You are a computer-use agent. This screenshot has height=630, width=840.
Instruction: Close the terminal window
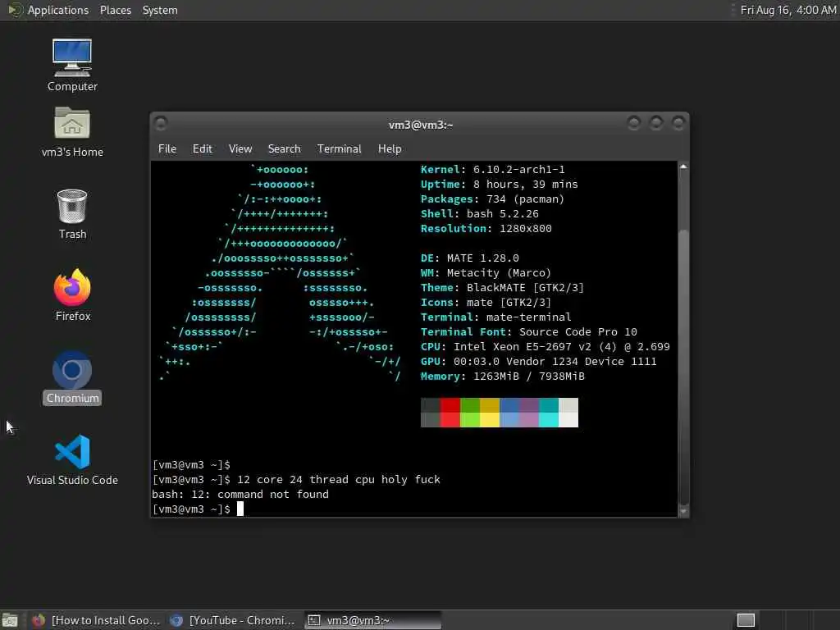(x=678, y=124)
